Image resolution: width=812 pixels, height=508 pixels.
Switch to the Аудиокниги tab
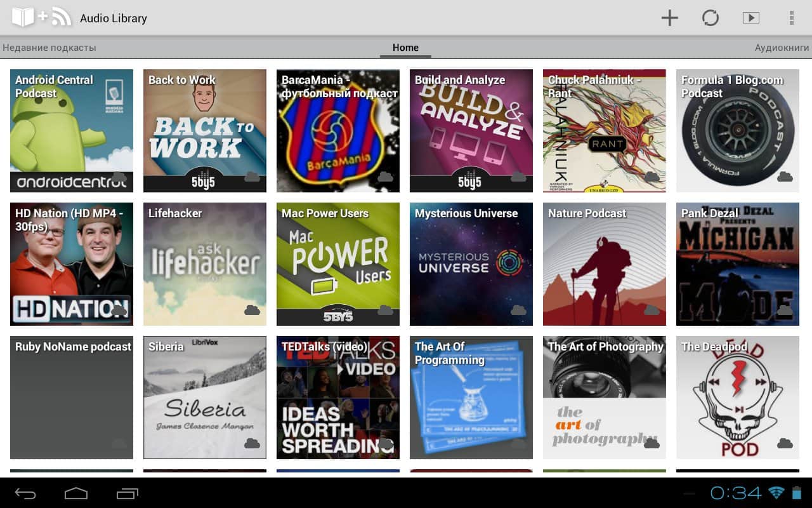click(782, 48)
